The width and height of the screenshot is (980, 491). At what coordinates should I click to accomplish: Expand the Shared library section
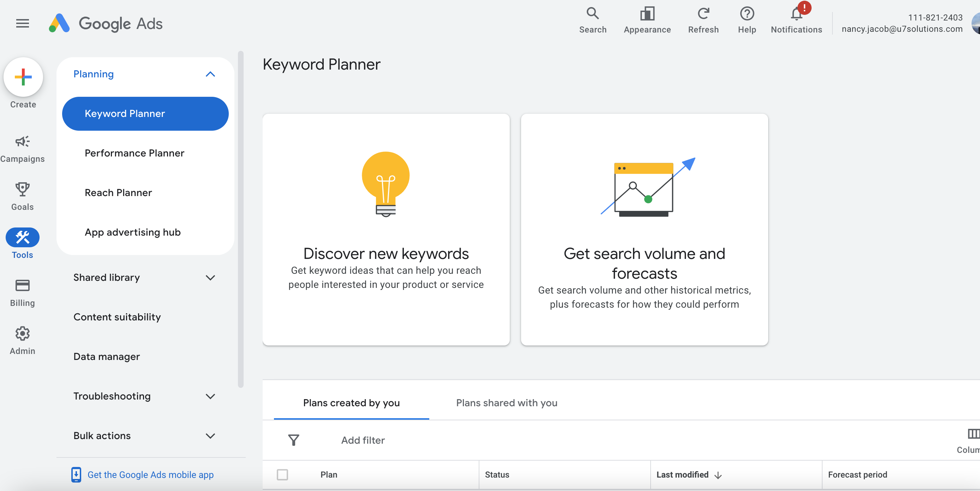[x=210, y=278]
